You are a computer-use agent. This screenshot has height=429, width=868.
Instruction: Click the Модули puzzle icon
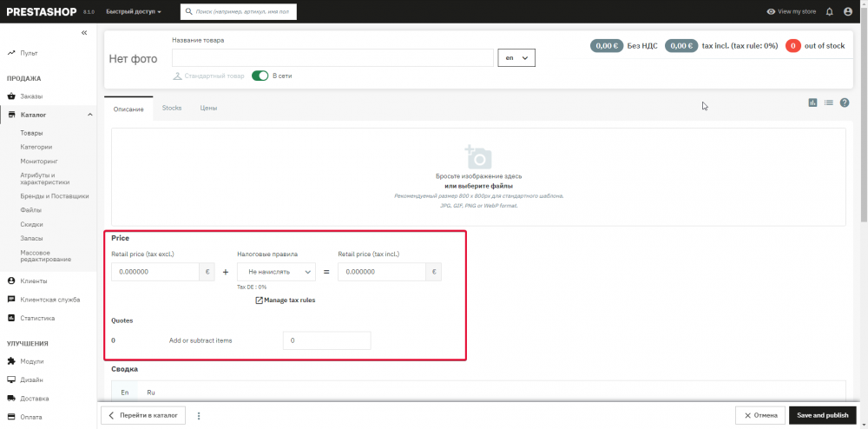[11, 361]
